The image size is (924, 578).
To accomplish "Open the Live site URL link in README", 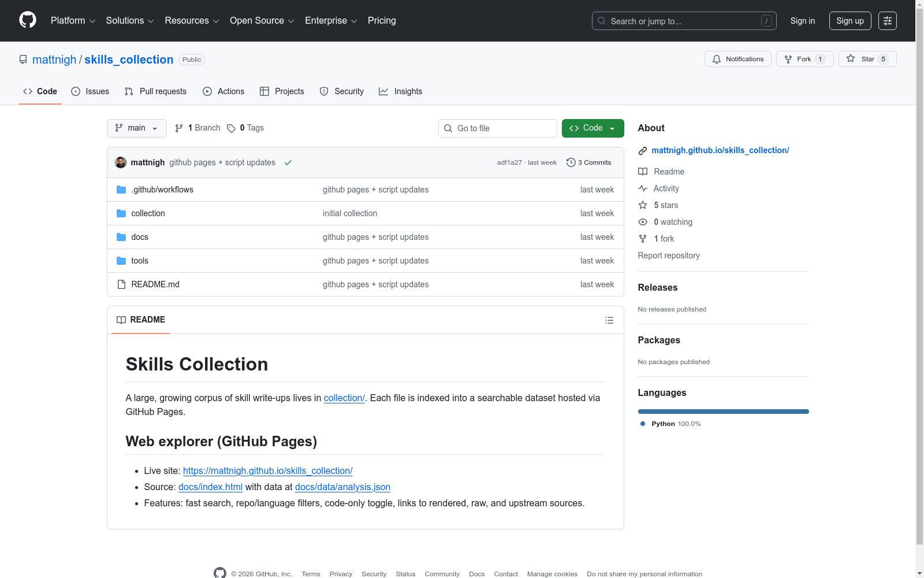I will (x=268, y=470).
